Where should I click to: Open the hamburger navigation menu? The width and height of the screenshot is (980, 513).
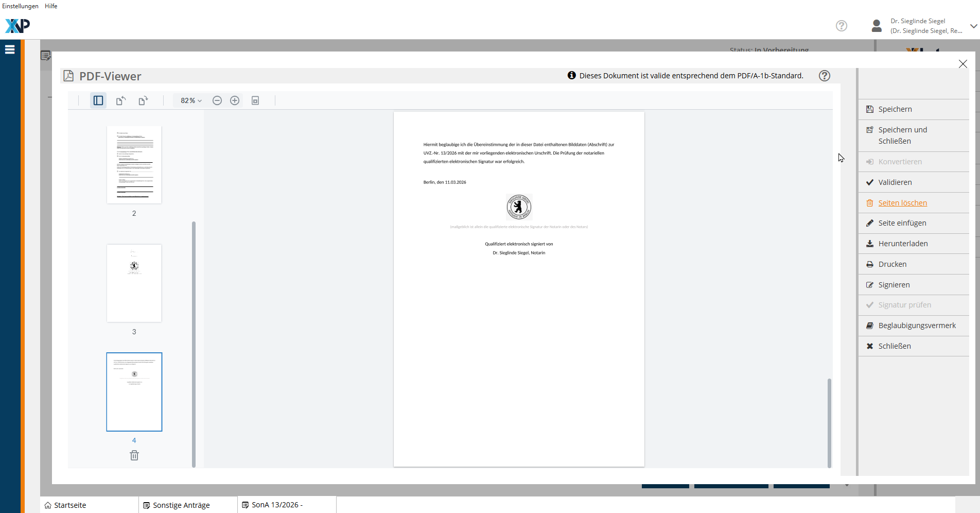coord(10,49)
